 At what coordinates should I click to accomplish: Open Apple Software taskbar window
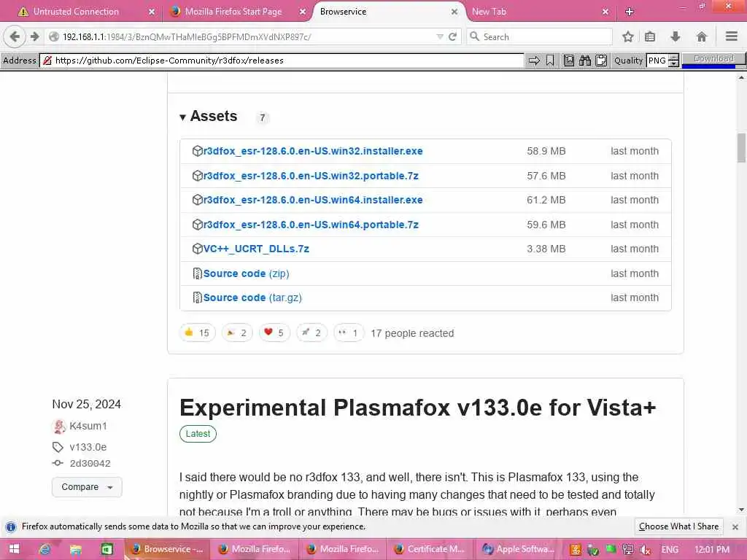519,549
